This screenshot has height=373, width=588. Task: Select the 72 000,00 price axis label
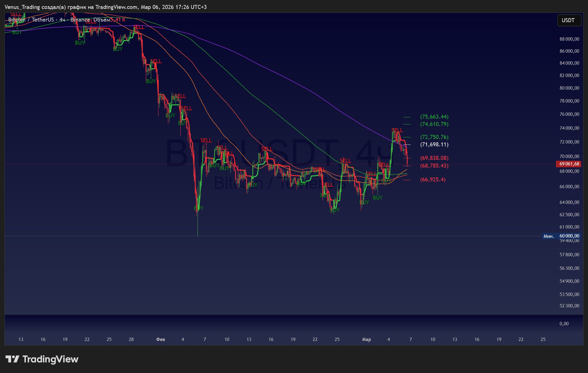click(x=569, y=142)
